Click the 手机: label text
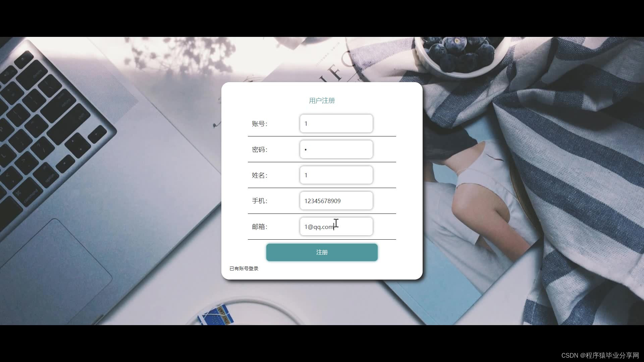The width and height of the screenshot is (644, 362). 260,201
